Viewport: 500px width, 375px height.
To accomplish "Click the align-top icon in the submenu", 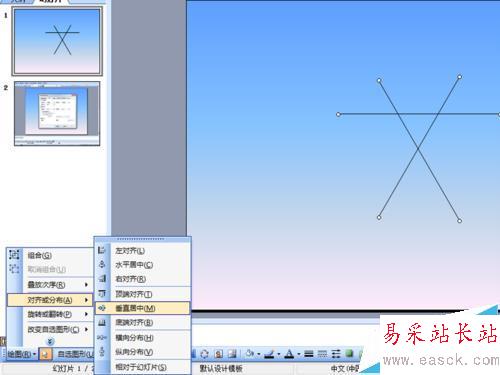I will (x=102, y=294).
